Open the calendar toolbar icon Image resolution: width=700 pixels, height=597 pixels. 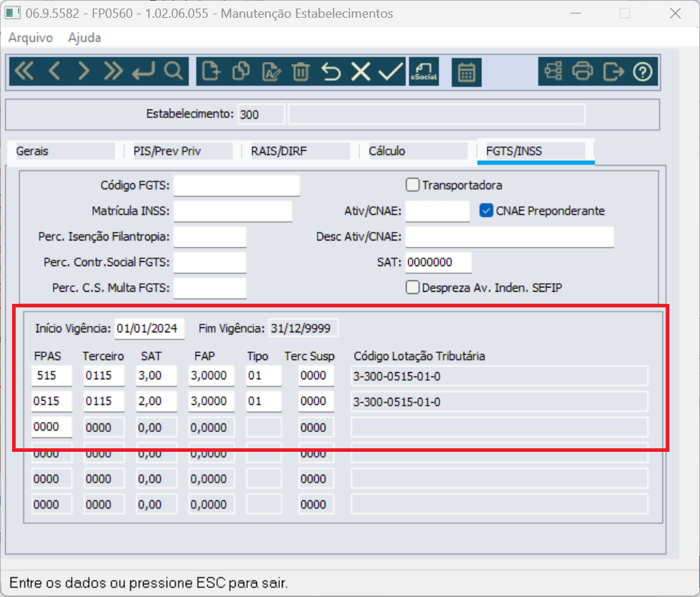[x=466, y=73]
